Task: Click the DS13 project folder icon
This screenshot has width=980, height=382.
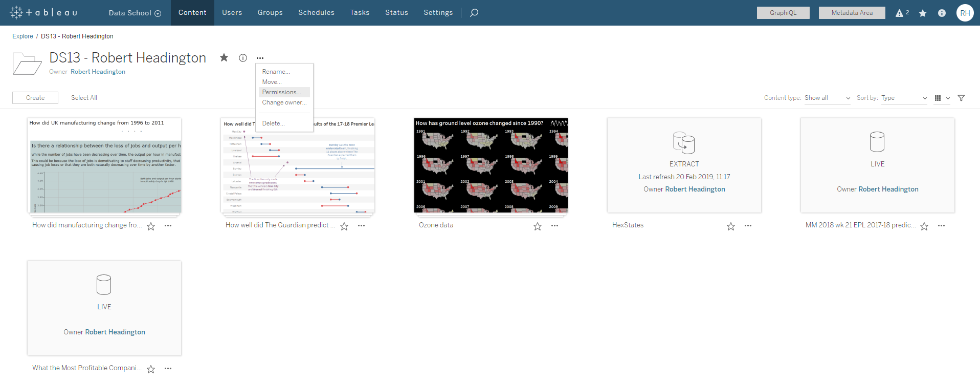Action: click(27, 64)
